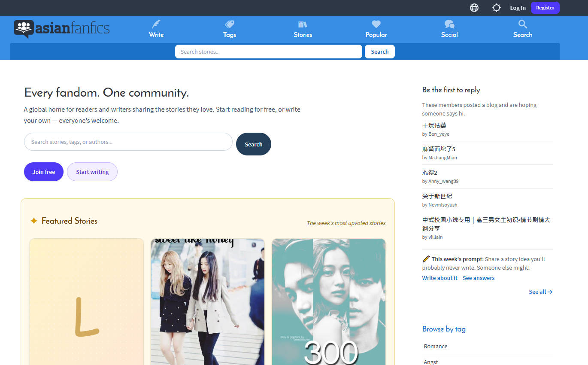Click the asianfanfics logo
The width and height of the screenshot is (588, 365).
(62, 29)
